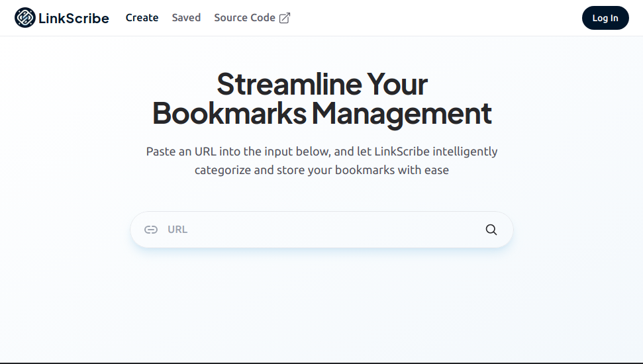Go to the Saved bookmarks page
The image size is (643, 364).
(x=186, y=18)
